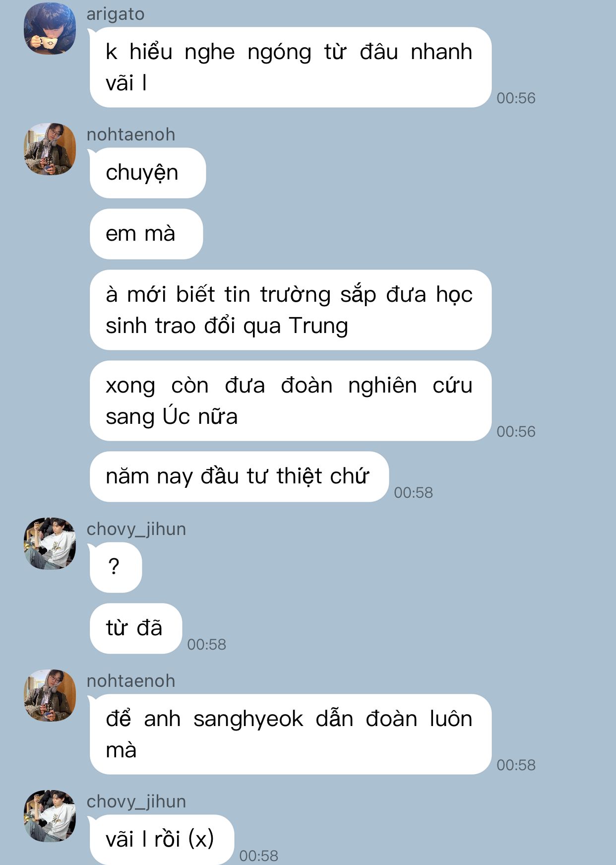
Task: Select the arigato username label
Action: pos(116,14)
